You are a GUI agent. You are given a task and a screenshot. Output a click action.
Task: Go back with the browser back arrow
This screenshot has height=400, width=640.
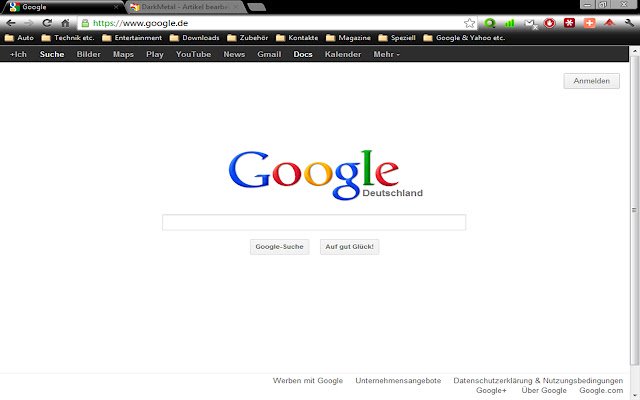11,23
